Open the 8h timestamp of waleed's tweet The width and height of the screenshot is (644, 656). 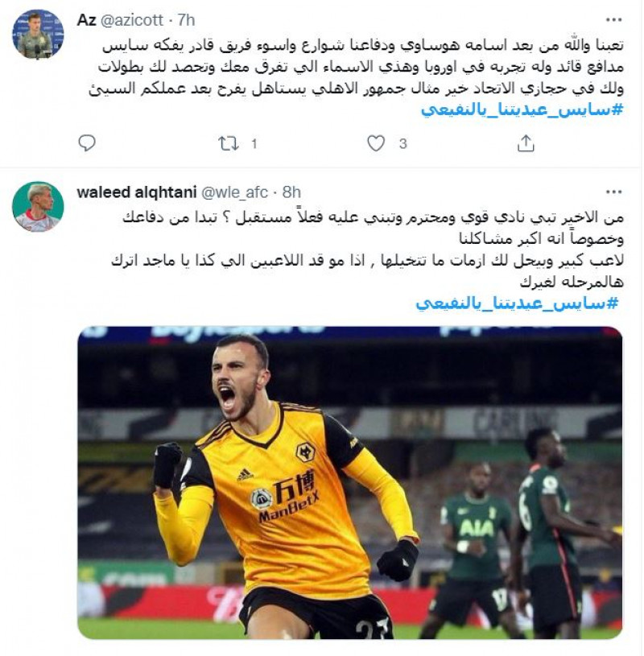(291, 192)
